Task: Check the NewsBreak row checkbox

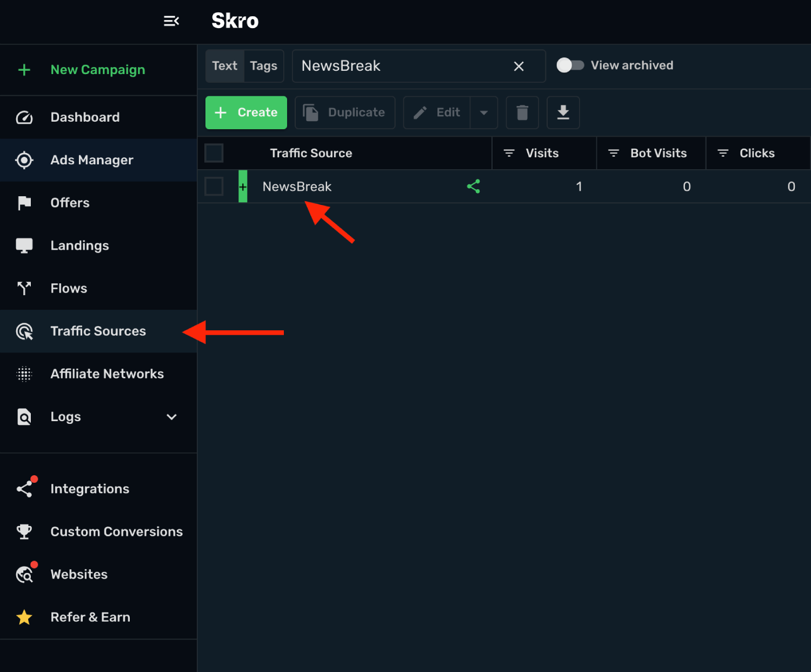Action: (x=214, y=187)
